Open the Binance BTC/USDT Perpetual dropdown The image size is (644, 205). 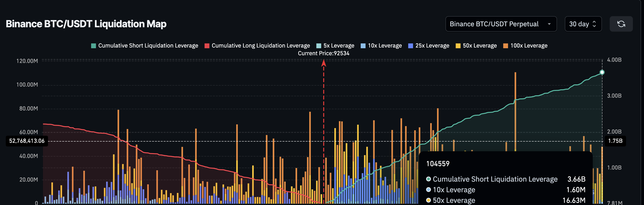pyautogui.click(x=501, y=24)
